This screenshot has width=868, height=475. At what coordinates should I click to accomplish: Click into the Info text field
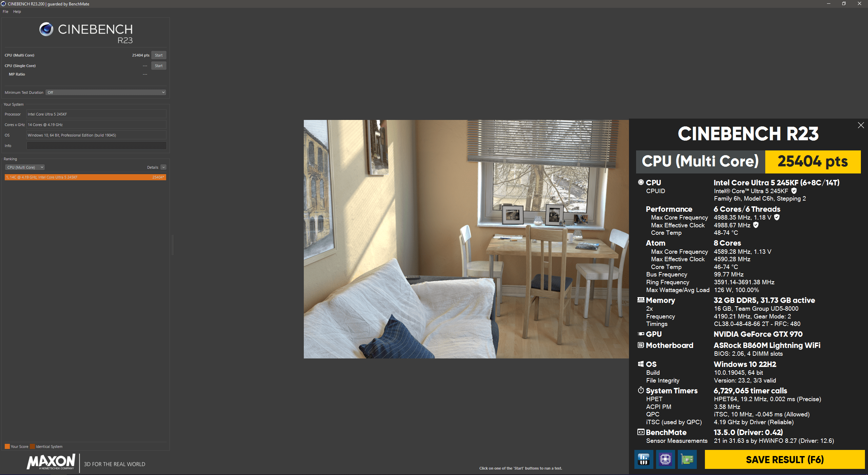pos(96,146)
